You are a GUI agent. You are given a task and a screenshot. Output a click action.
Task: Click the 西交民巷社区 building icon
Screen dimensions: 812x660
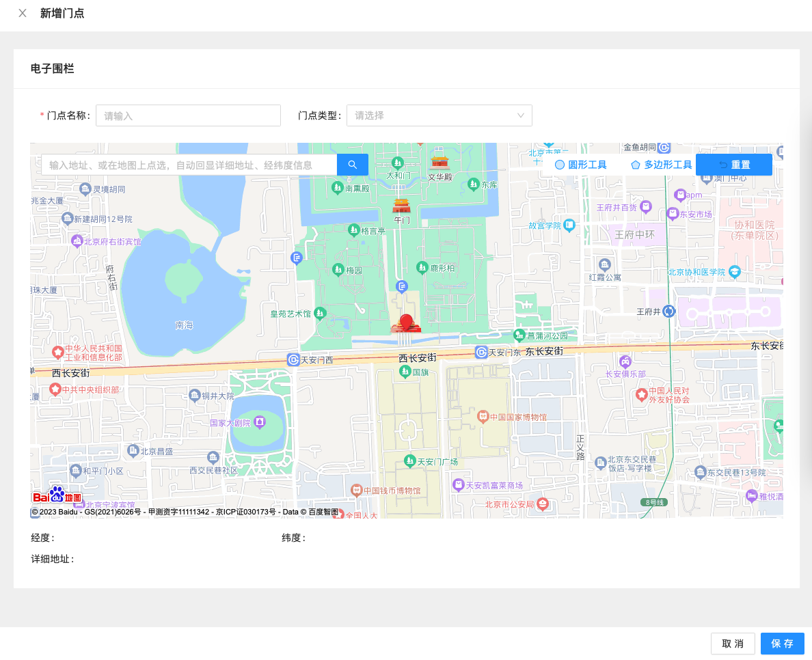click(213, 458)
